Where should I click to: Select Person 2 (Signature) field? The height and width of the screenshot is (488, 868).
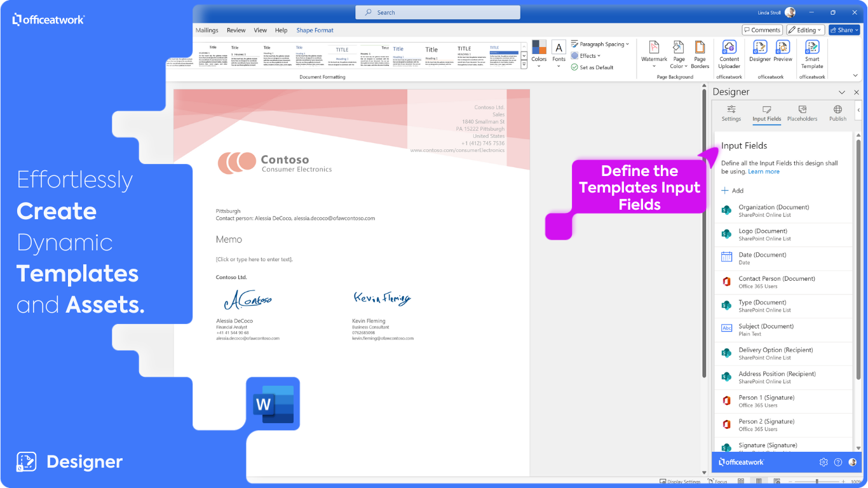pyautogui.click(x=783, y=425)
